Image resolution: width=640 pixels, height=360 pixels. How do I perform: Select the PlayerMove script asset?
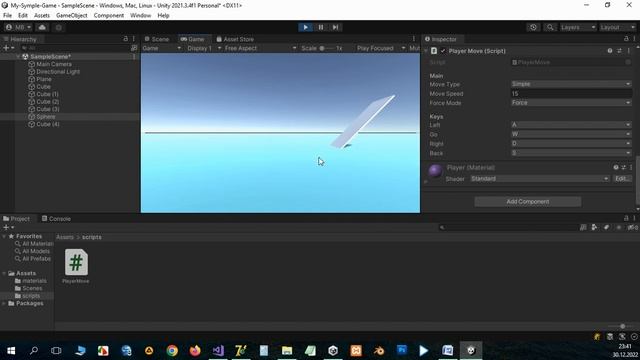pos(76,266)
